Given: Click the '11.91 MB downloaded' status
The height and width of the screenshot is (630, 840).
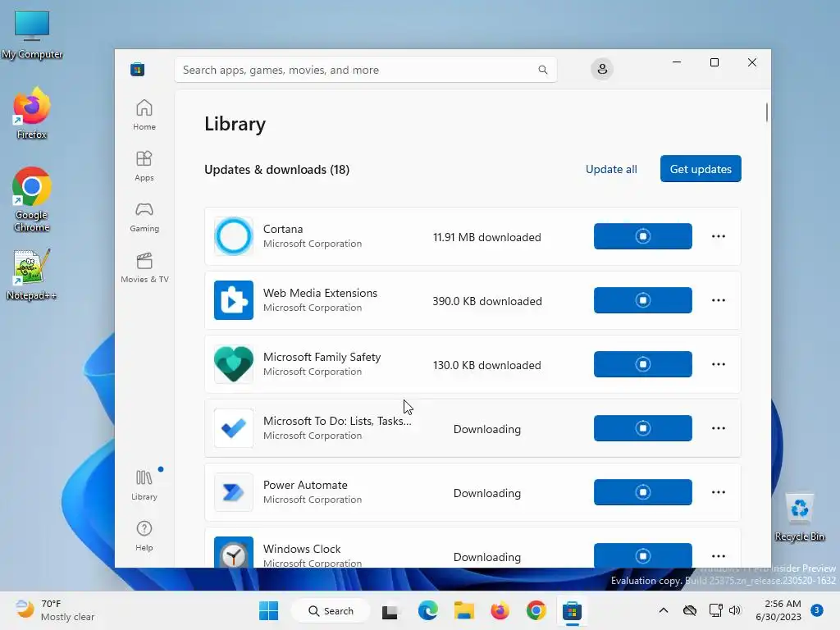Looking at the screenshot, I should 487,237.
